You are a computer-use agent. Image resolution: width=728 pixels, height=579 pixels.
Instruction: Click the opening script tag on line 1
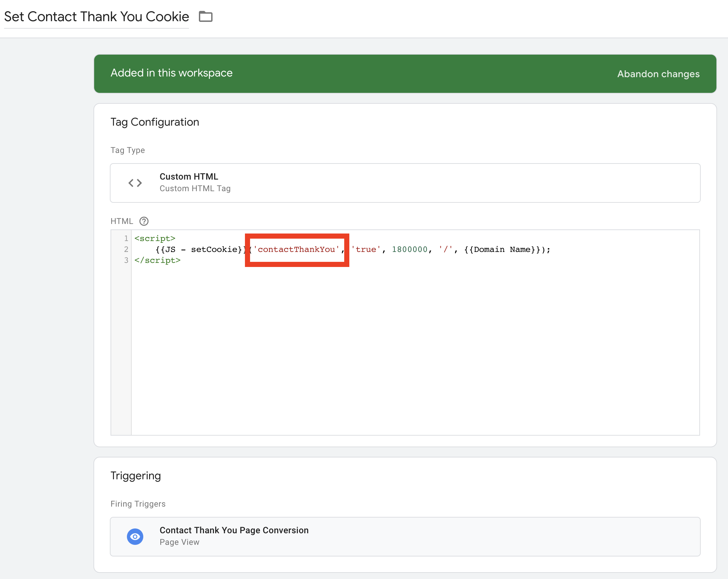point(155,238)
